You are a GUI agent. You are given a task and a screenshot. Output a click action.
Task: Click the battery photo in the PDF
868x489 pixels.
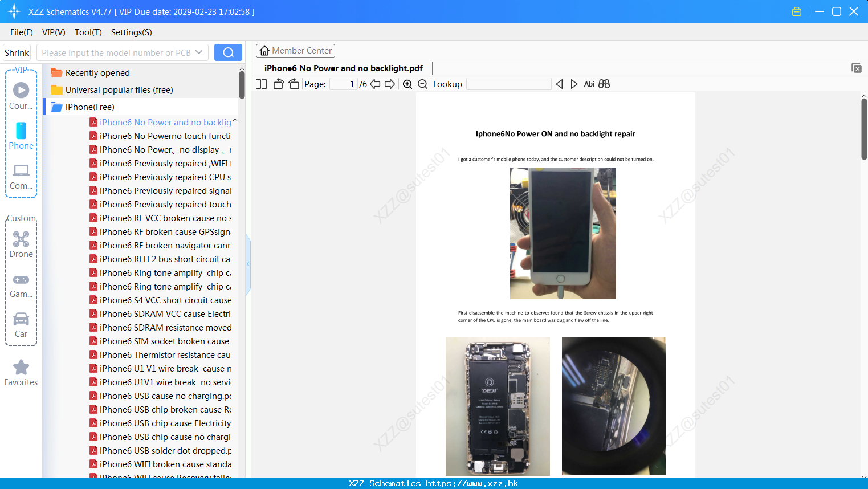tap(498, 406)
